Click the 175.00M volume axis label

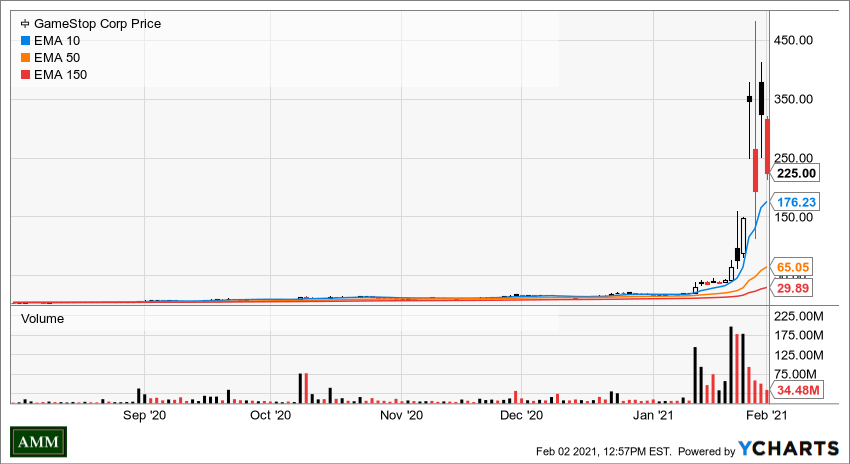(799, 336)
